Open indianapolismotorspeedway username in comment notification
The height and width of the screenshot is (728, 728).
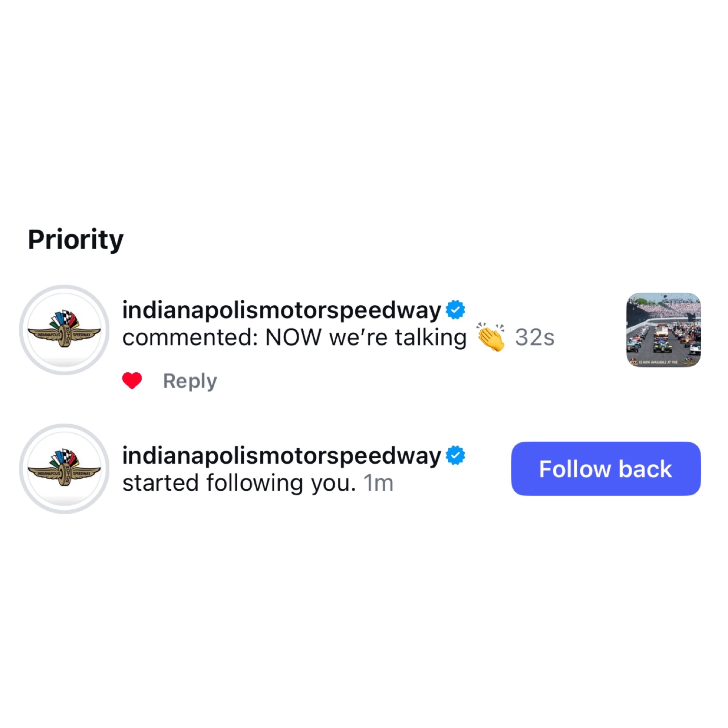coord(281,310)
